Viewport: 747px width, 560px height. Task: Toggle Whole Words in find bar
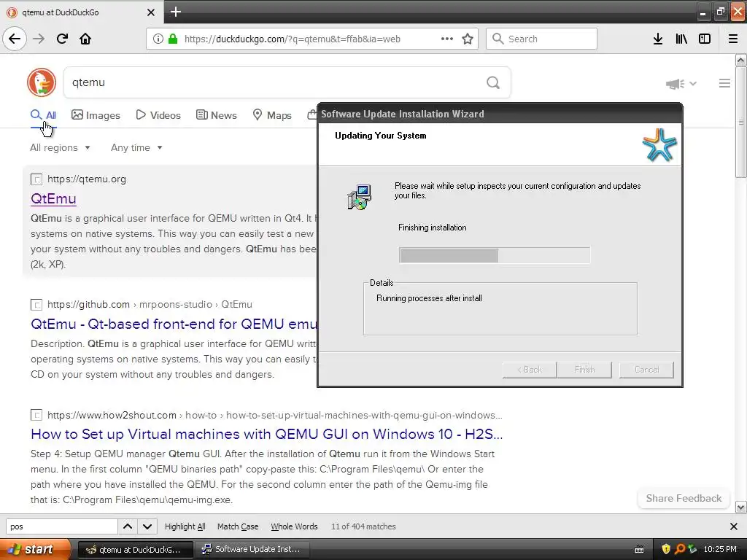click(294, 526)
